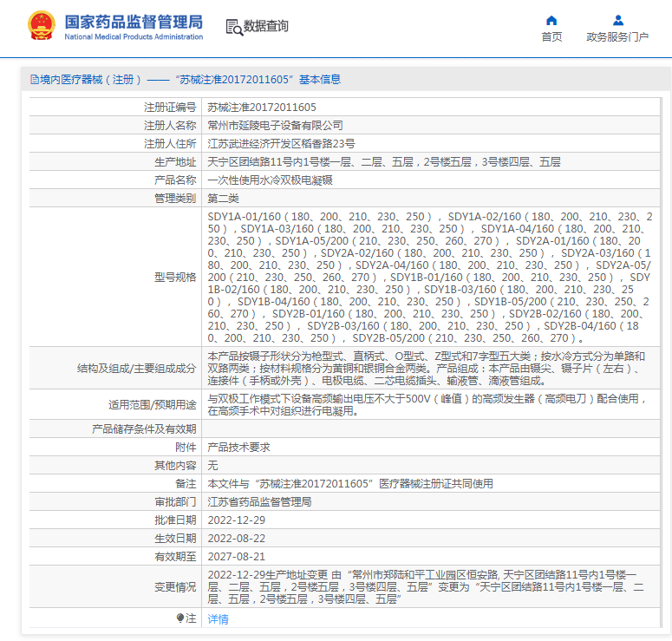The height and width of the screenshot is (641, 672).
Task: Click the 注册人住所 label
Action: coord(170,144)
